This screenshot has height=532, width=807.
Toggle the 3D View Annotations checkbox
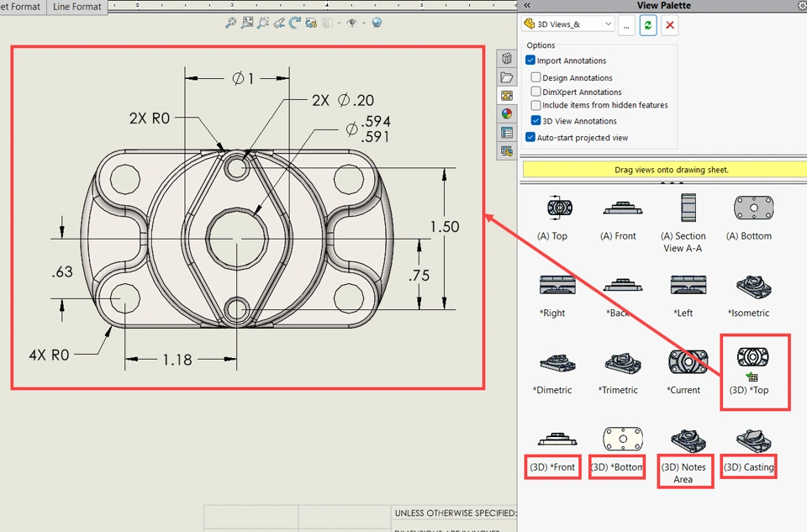tap(535, 120)
